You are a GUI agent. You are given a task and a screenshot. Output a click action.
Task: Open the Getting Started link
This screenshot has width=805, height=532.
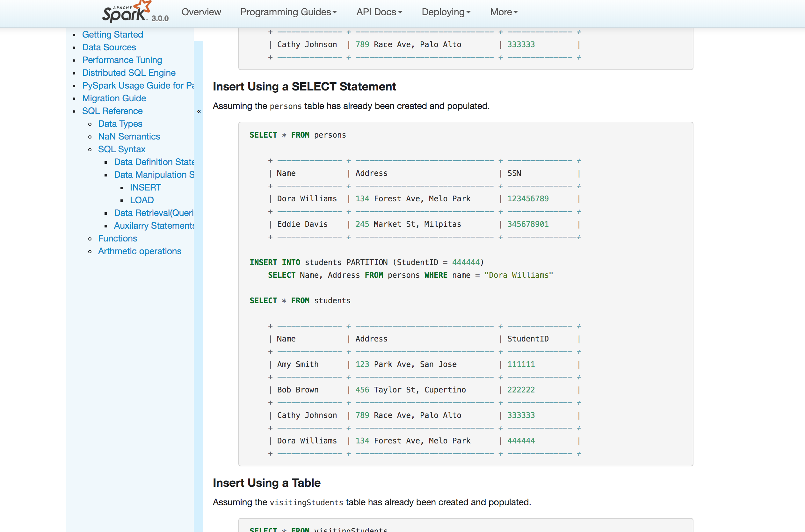click(x=112, y=35)
